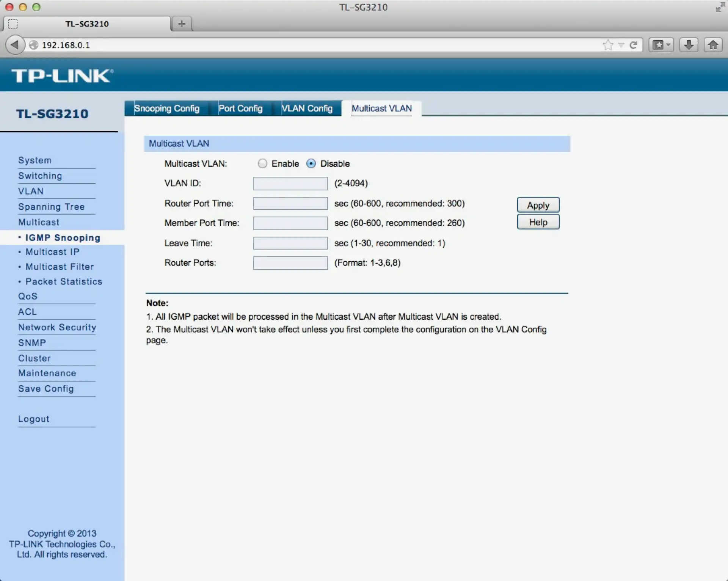Screen dimensions: 728x581
Task: Click the home icon in toolbar
Action: tap(713, 45)
